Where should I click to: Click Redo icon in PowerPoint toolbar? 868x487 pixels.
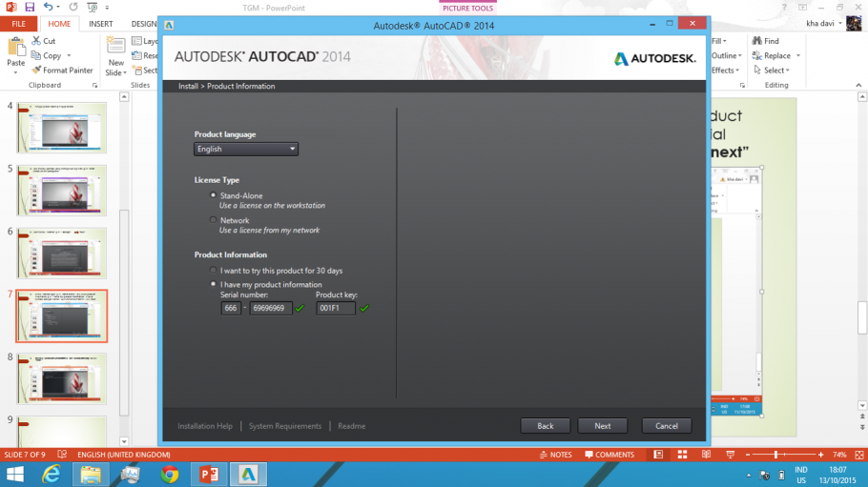(73, 8)
